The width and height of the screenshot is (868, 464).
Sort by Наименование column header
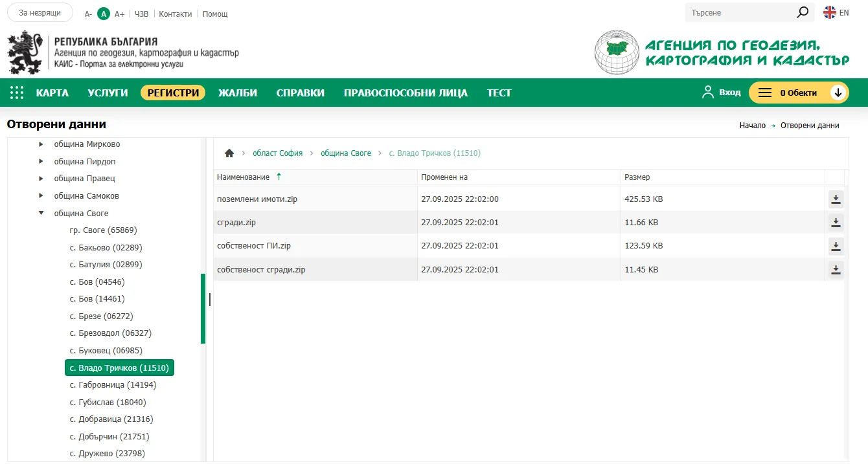tap(243, 177)
